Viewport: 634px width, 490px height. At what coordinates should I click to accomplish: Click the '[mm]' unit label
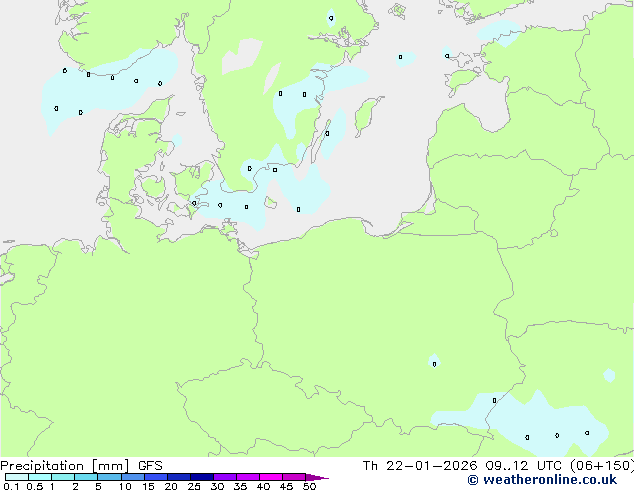tap(110, 466)
